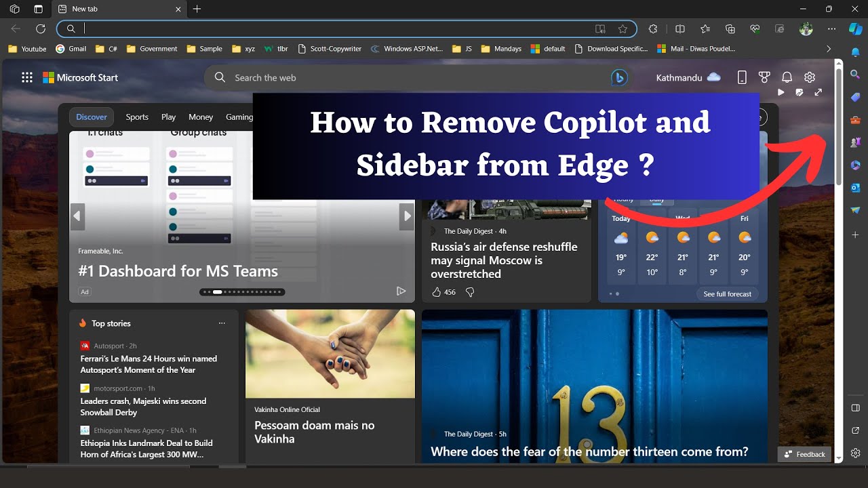Open the Shopping tag in the sidebar

[855, 98]
